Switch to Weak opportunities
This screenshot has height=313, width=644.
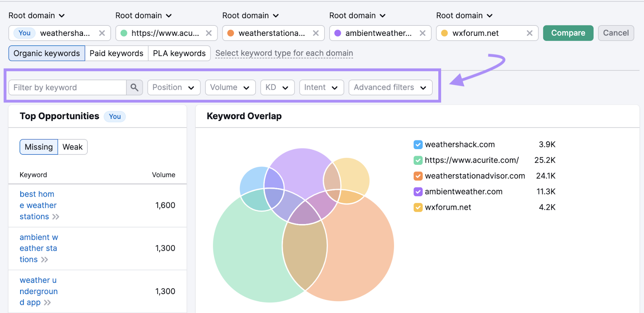[x=72, y=147]
